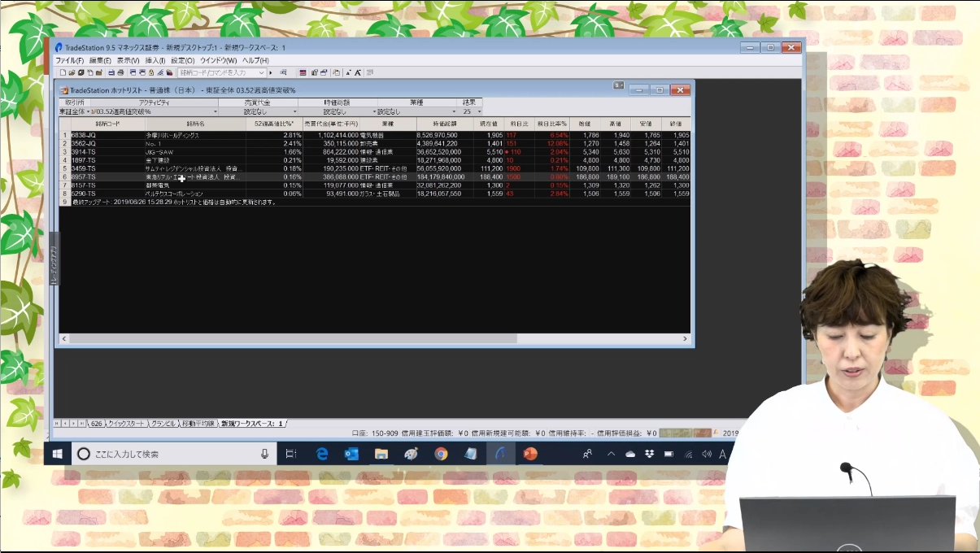This screenshot has width=980, height=553.
Task: Click the TradeStation taskbar icon
Action: (x=501, y=454)
